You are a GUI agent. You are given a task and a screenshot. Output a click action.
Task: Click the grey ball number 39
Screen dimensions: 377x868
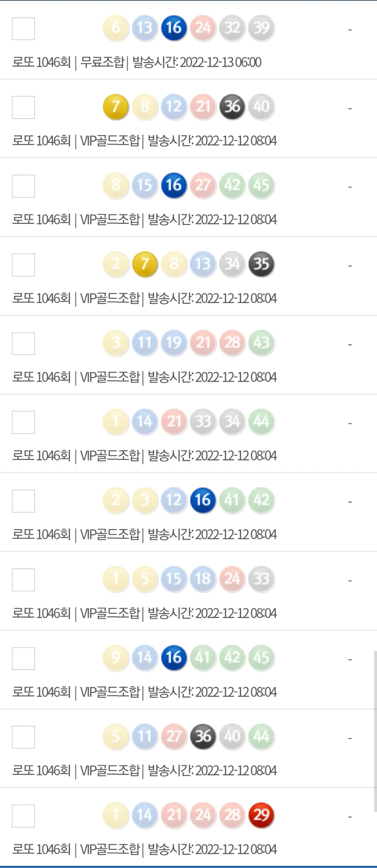tap(261, 28)
